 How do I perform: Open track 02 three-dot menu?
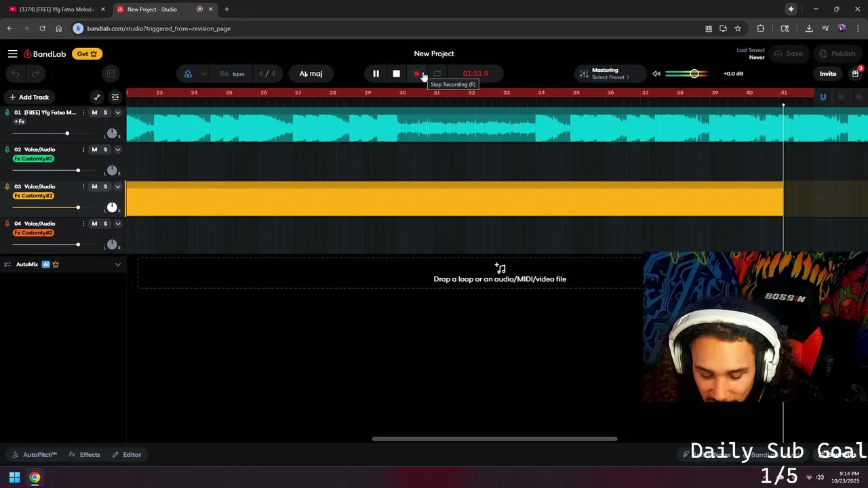83,149
